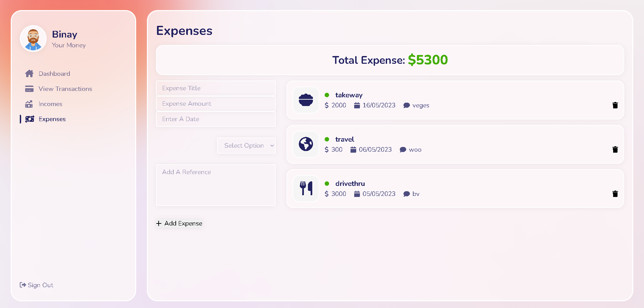Open the Select Option category dropdown
Image resolution: width=644 pixels, height=308 pixels.
(246, 145)
